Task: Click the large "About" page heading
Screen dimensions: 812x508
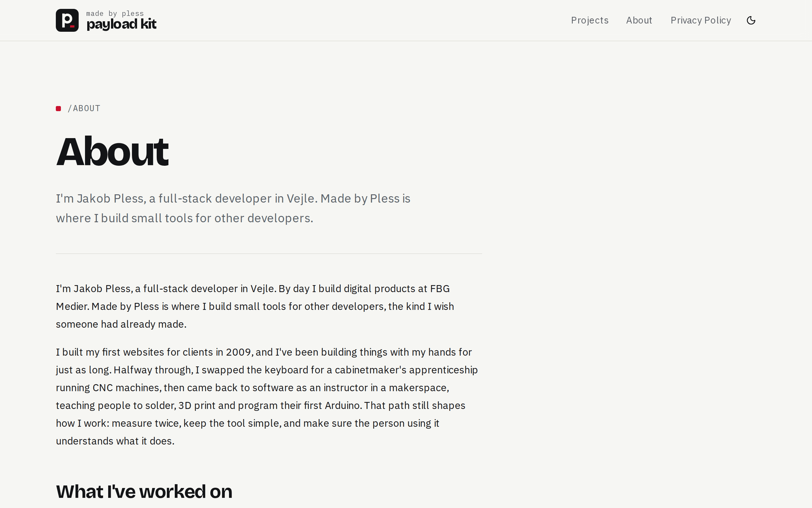Action: coord(112,151)
